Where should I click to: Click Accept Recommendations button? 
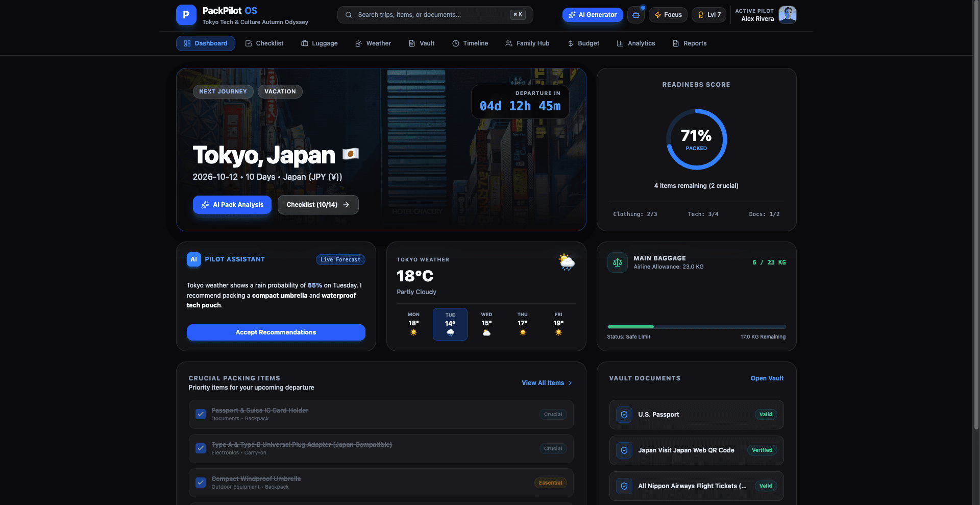click(x=276, y=332)
